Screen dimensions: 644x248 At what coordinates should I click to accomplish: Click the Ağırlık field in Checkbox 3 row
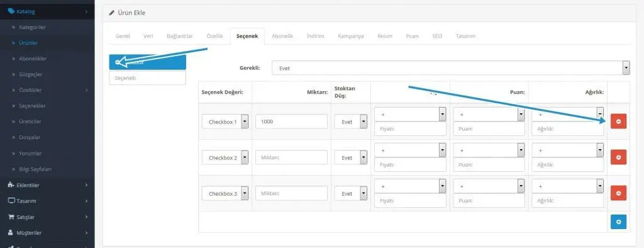(568, 200)
